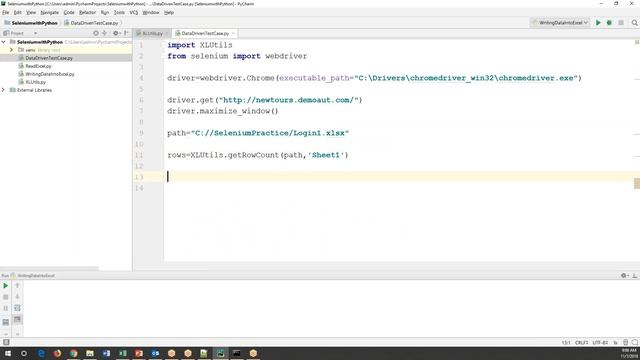
Task: Open the Window menu
Action: (151, 13)
